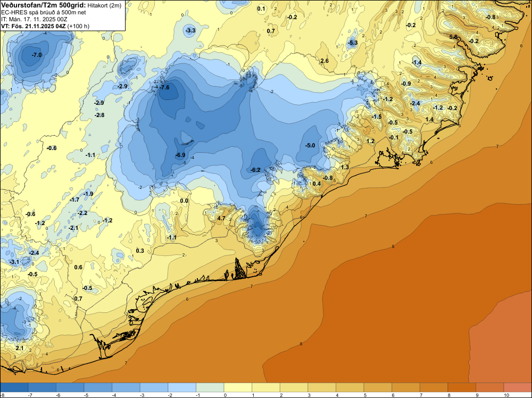Click the -7.0 temperature label
Screen dimensions: 532x398
pos(37,55)
